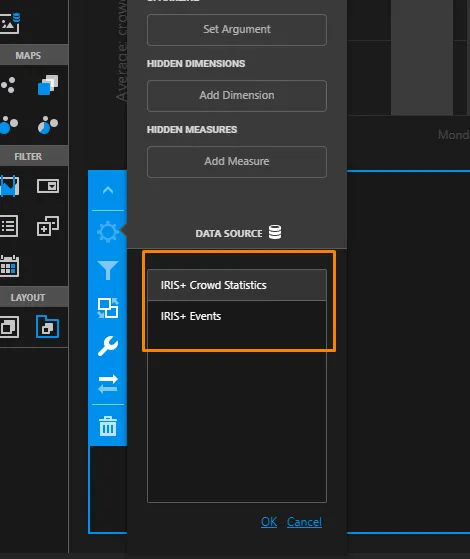Open the funnel filter options
470x559 pixels.
click(x=108, y=270)
